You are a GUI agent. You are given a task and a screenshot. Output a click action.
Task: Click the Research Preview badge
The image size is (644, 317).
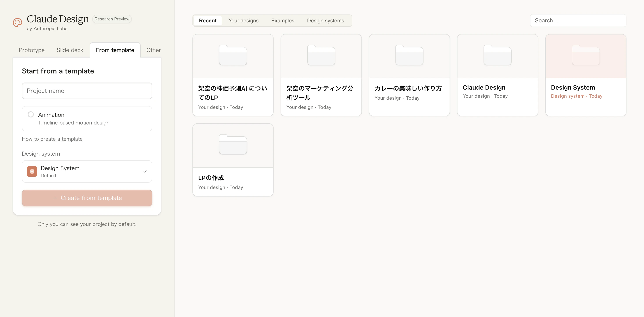pyautogui.click(x=112, y=19)
